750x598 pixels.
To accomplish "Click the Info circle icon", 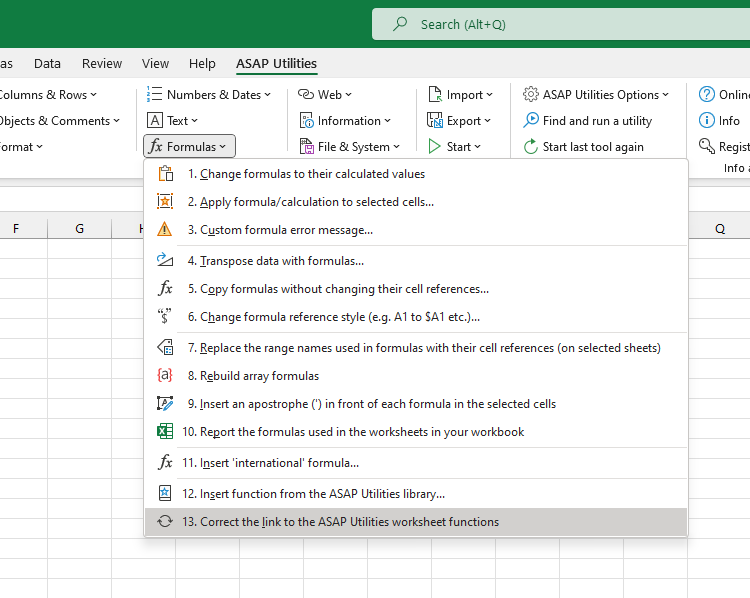I will [x=706, y=121].
